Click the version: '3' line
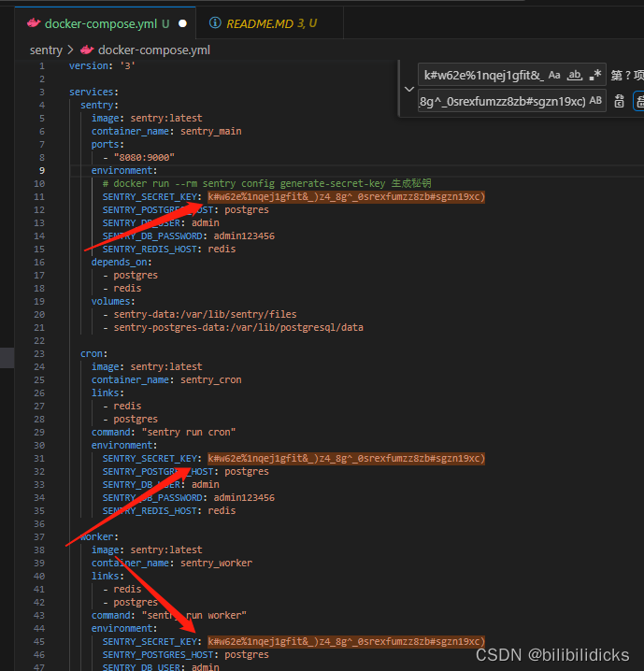The height and width of the screenshot is (671, 644). [102, 66]
